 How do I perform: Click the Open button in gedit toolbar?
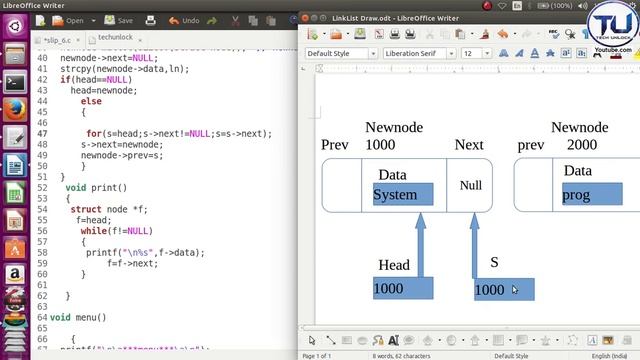coord(69,20)
